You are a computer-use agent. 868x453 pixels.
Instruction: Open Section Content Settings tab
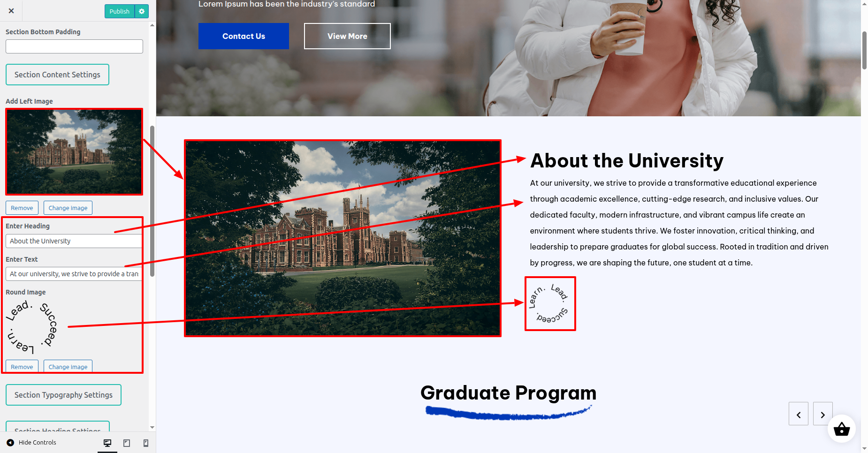tap(57, 75)
